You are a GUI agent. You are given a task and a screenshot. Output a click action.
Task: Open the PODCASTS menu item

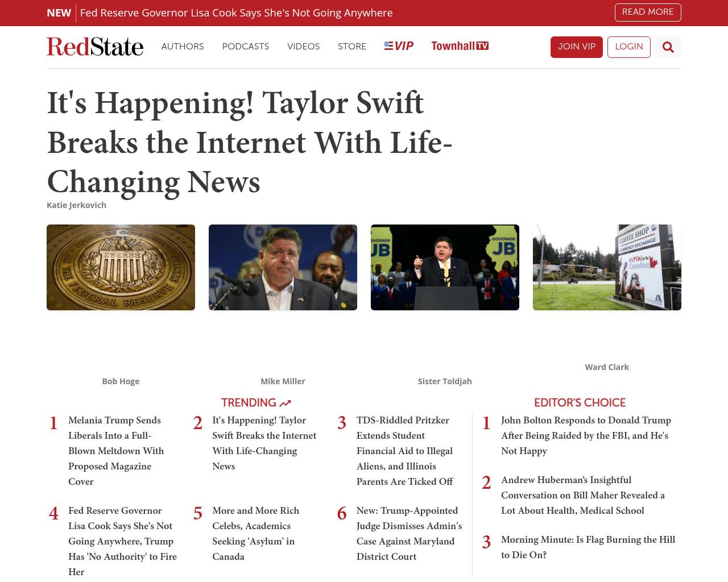click(x=246, y=47)
